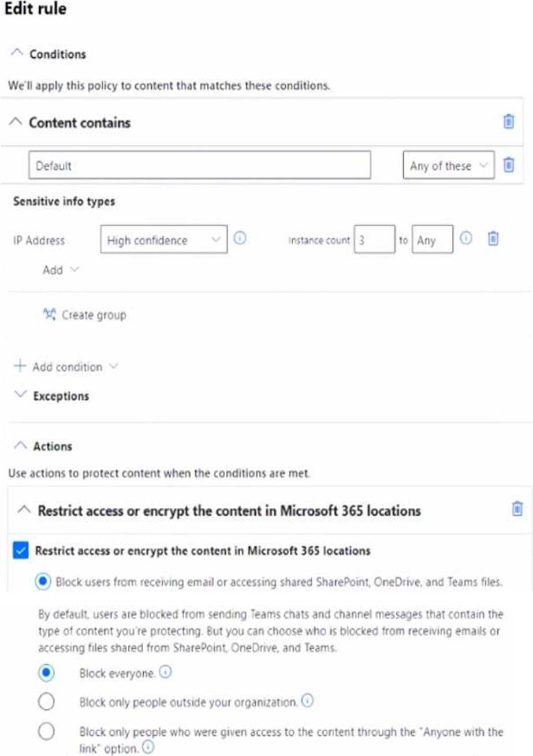Screen dimensions: 533x756
Task: Click info icon next to Block everyone
Action: click(166, 672)
